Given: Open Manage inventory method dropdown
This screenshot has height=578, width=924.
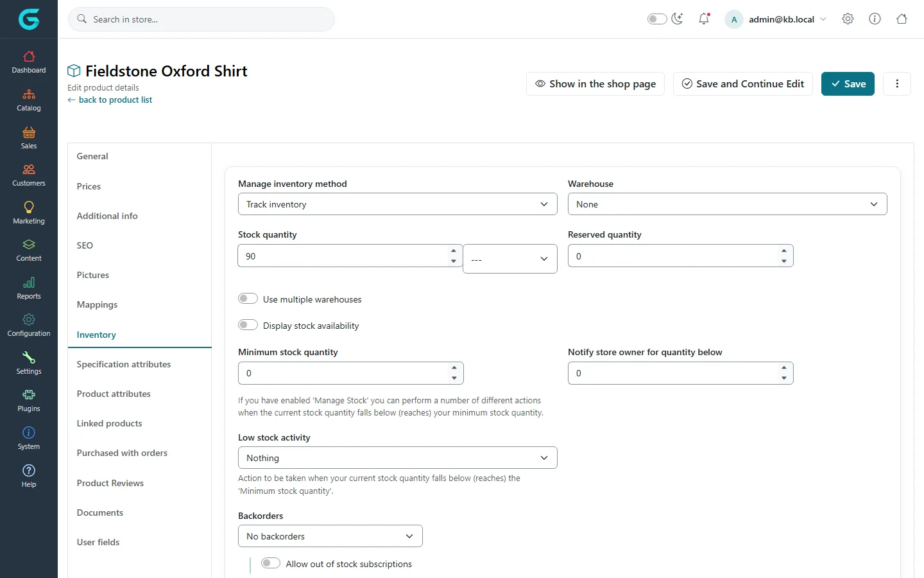Looking at the screenshot, I should click(398, 204).
